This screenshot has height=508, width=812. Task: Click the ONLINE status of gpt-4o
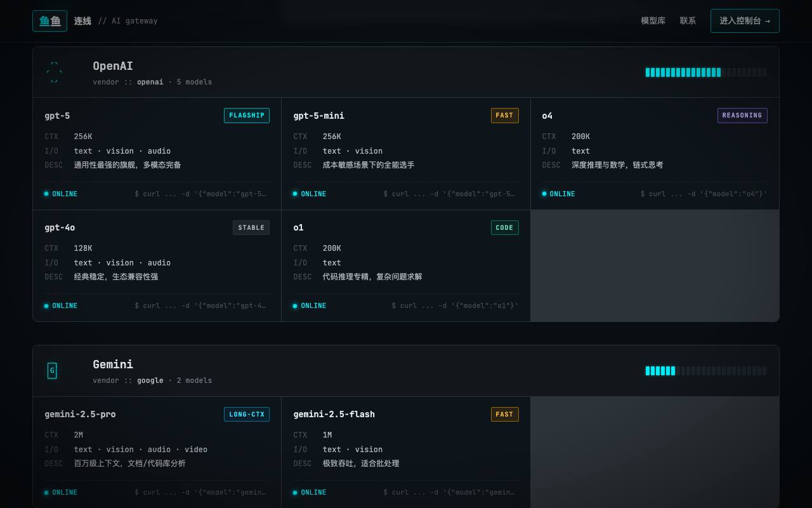(61, 305)
